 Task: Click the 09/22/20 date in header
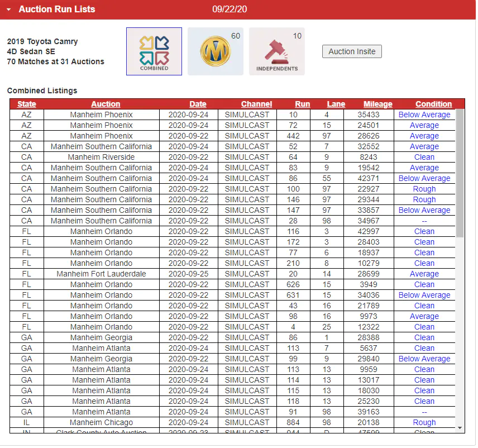coord(230,9)
